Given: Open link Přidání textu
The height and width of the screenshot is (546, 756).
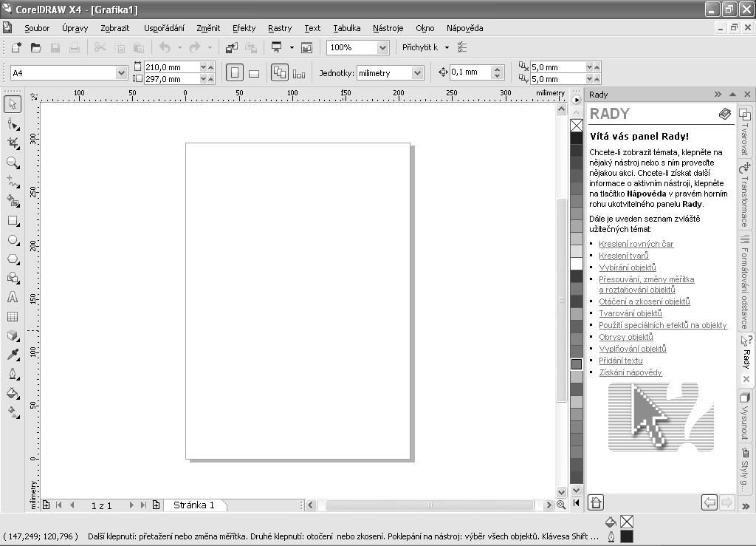Looking at the screenshot, I should [x=620, y=361].
